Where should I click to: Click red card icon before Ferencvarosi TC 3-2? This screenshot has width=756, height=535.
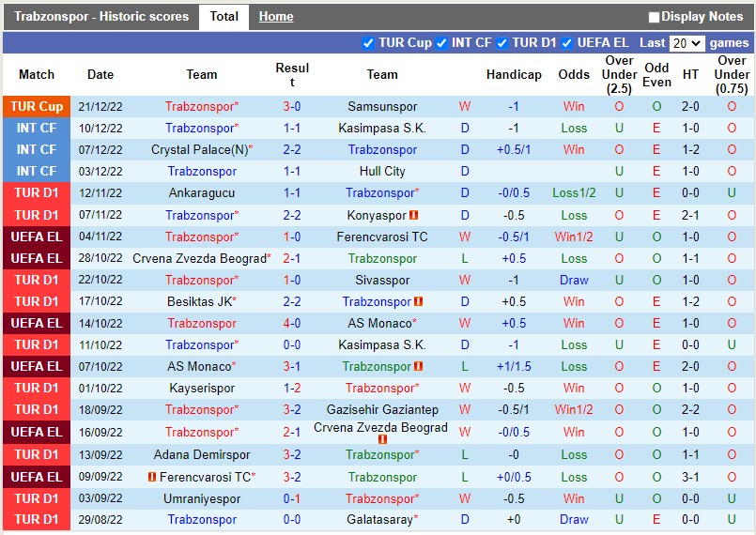[x=151, y=477]
